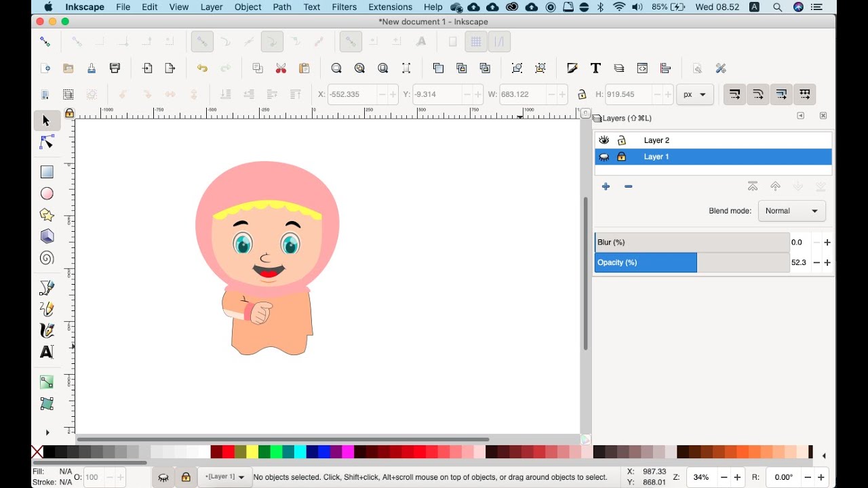Click the Print icon

tap(115, 68)
